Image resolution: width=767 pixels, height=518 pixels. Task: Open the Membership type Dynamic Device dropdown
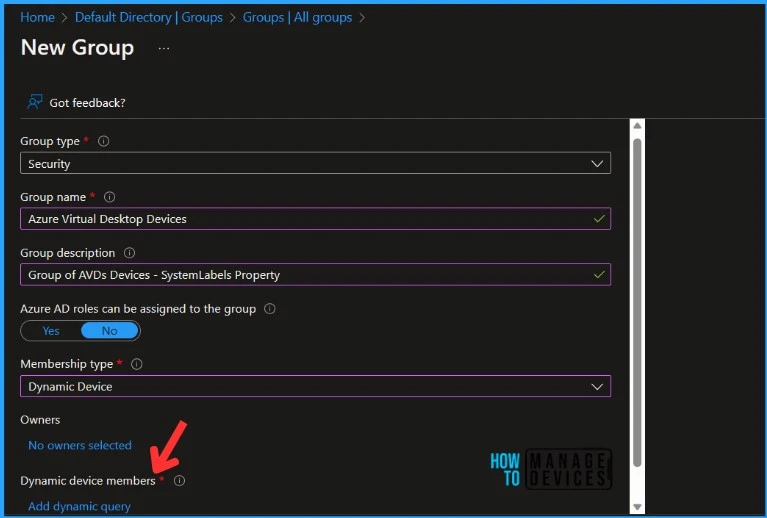click(316, 386)
